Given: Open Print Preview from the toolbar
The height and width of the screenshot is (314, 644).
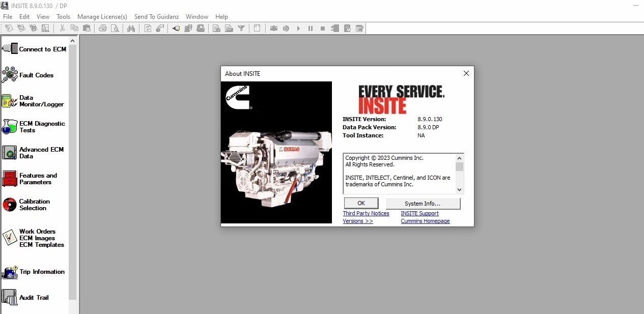Looking at the screenshot, I should click(116, 28).
